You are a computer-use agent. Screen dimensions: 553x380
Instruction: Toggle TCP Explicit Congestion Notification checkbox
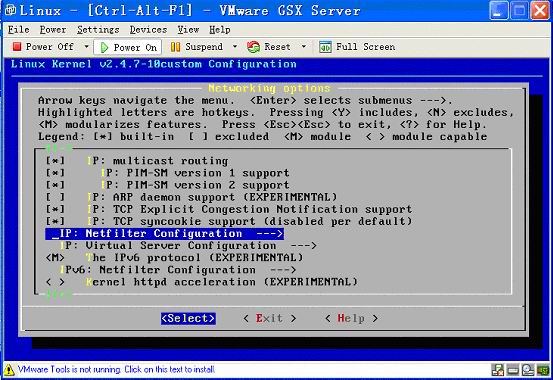(x=55, y=209)
